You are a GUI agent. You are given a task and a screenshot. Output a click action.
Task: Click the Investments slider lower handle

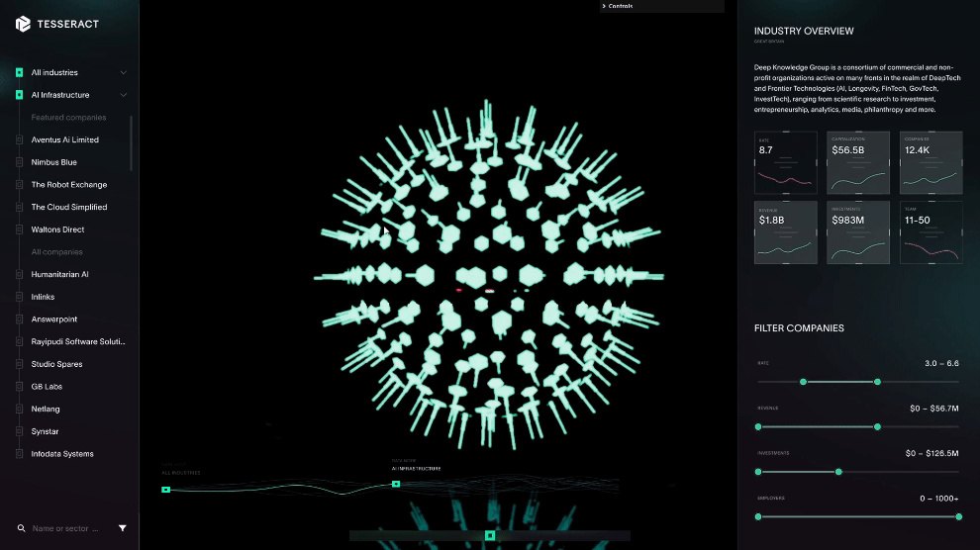(x=758, y=472)
